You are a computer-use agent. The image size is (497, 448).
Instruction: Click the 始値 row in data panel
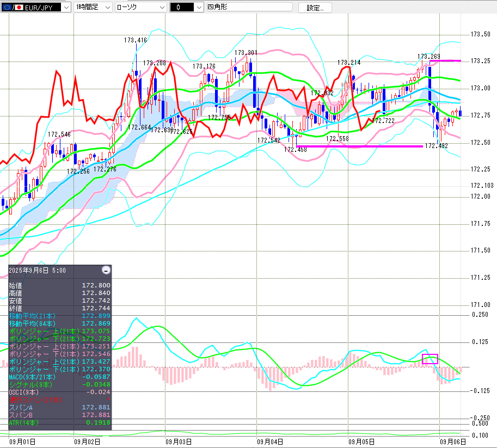59,285
